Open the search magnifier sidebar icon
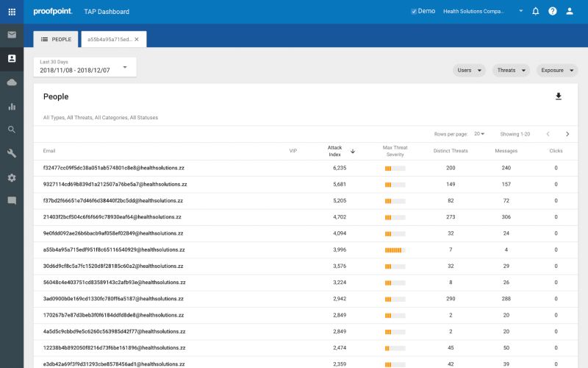This screenshot has height=368, width=588. pyautogui.click(x=12, y=130)
